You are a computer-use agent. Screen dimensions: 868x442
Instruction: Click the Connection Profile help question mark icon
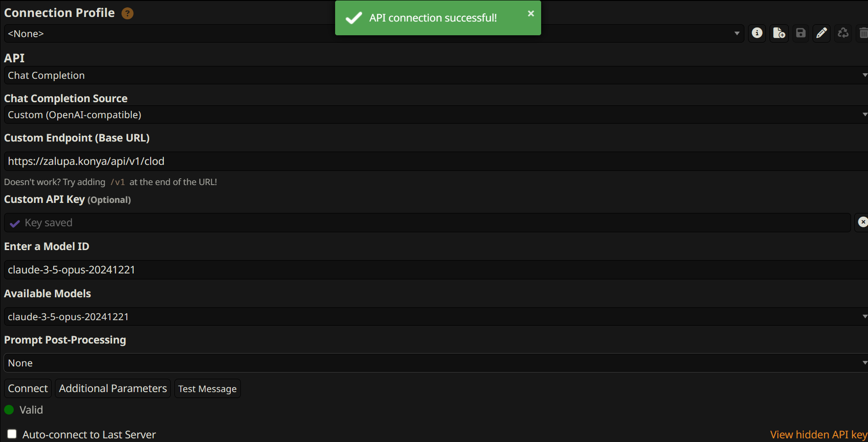(127, 13)
